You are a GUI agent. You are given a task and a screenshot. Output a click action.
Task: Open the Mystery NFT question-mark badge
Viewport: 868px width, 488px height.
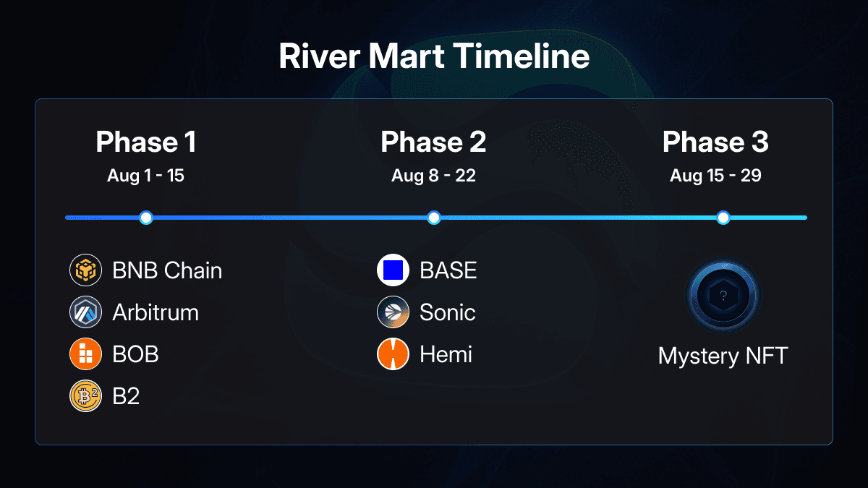[723, 296]
